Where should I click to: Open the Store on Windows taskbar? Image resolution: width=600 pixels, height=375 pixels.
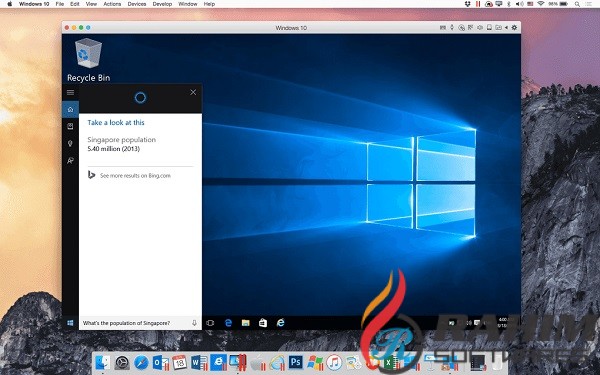(x=263, y=323)
